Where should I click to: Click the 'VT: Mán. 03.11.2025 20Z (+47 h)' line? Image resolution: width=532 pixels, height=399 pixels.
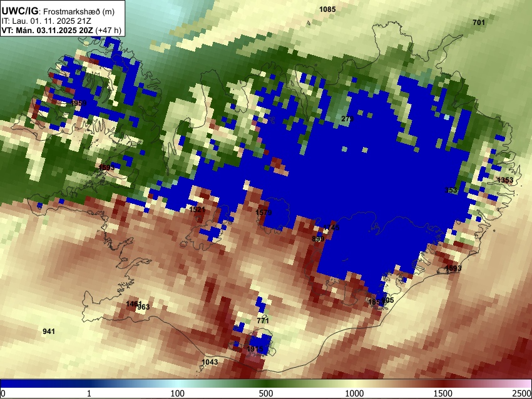(x=61, y=30)
